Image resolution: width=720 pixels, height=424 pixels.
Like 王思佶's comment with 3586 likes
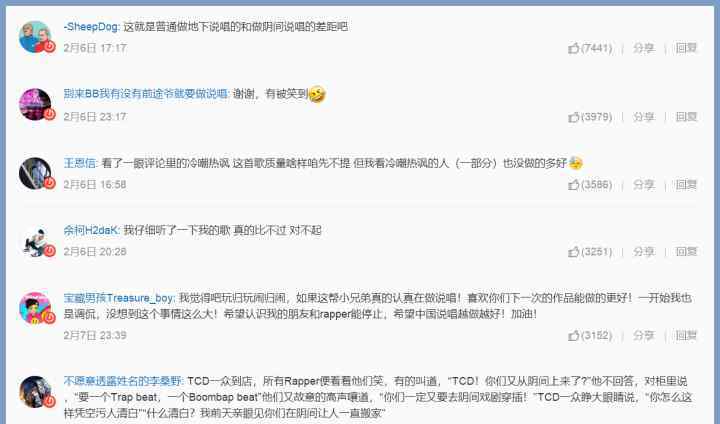coord(590,185)
